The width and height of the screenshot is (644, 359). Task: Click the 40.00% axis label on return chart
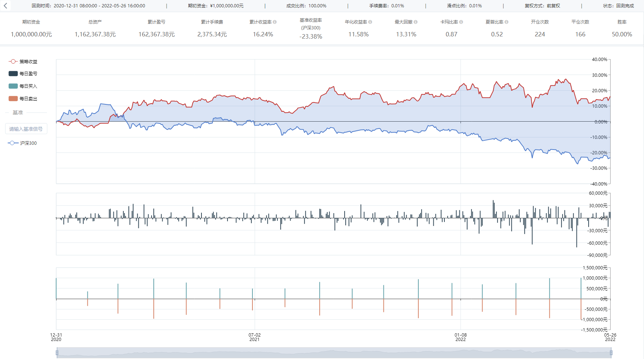point(600,59)
